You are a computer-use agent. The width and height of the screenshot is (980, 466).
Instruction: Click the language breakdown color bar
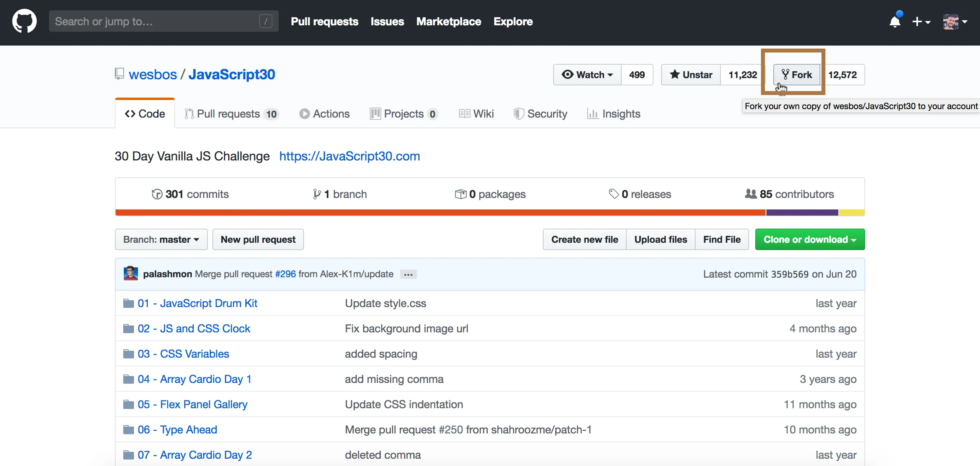(x=490, y=213)
